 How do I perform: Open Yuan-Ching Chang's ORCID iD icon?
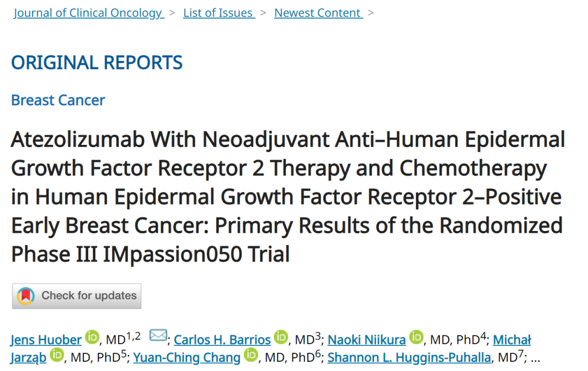251,355
